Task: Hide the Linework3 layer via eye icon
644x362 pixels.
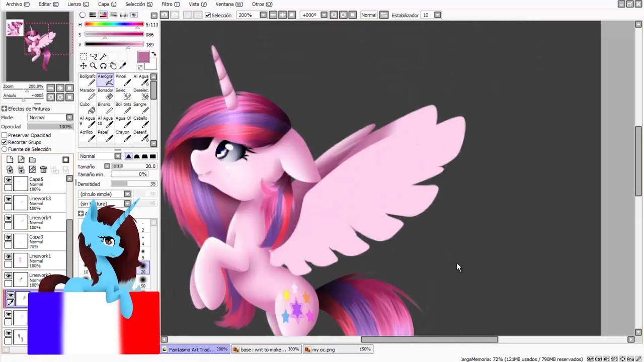Action: click(9, 199)
